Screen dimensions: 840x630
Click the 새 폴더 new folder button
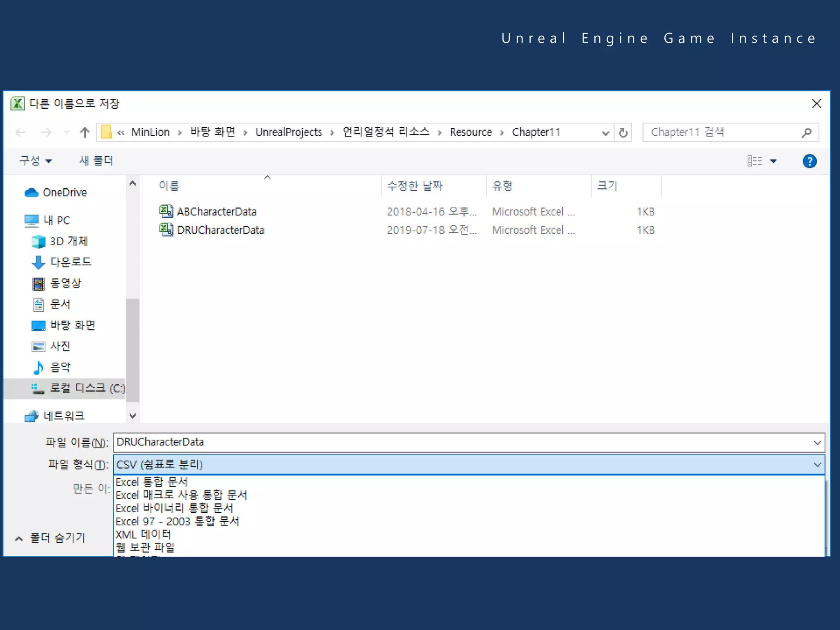coord(96,161)
